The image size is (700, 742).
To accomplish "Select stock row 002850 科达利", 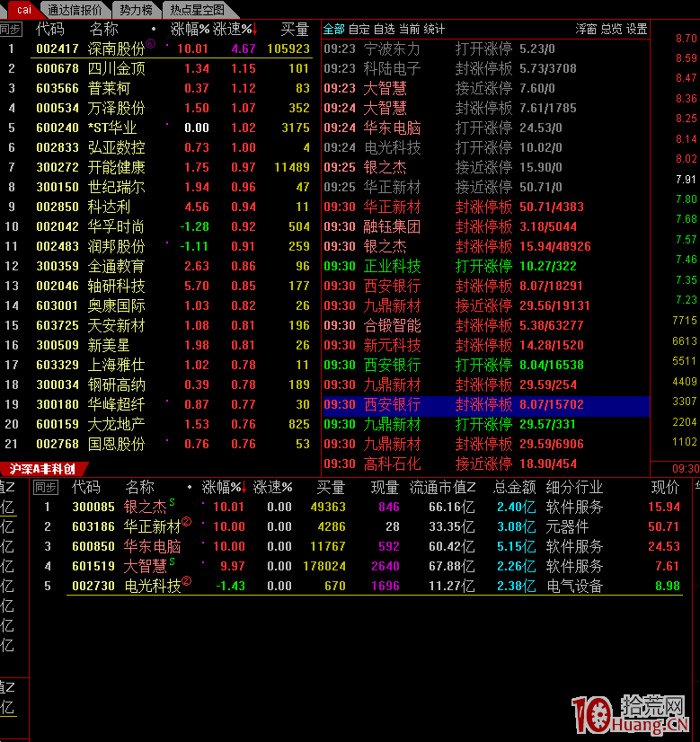I will [156, 207].
